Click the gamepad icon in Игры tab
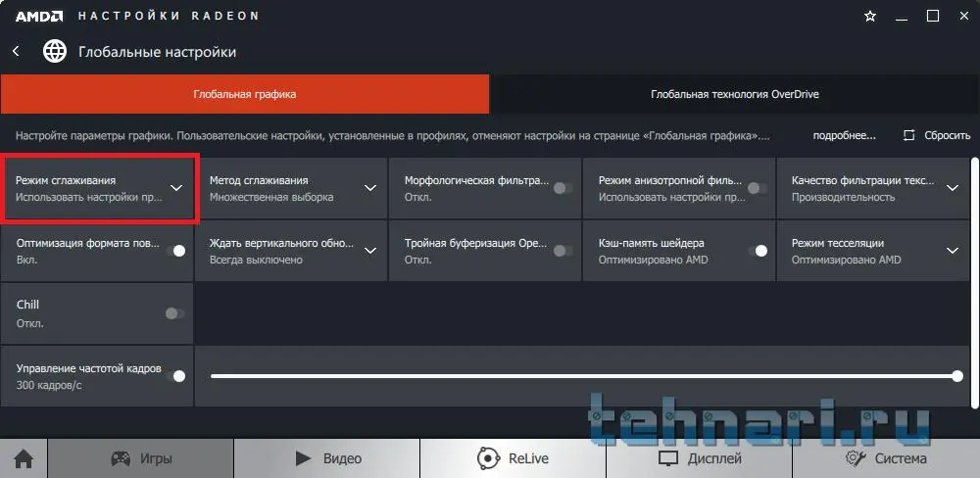This screenshot has height=478, width=980. click(x=121, y=458)
